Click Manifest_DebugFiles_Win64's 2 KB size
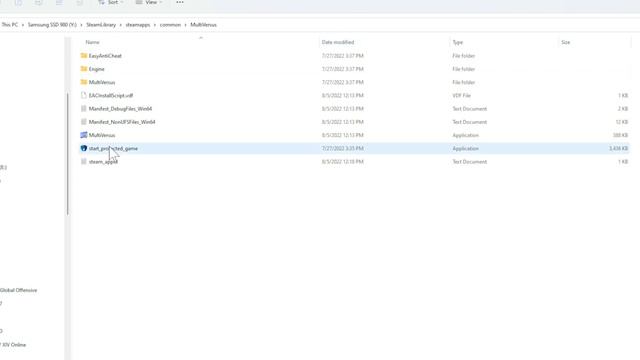This screenshot has width=640, height=360. pyautogui.click(x=623, y=109)
